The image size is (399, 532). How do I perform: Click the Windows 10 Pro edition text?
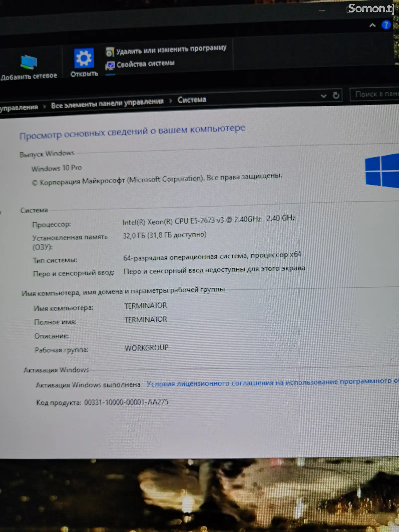click(57, 168)
